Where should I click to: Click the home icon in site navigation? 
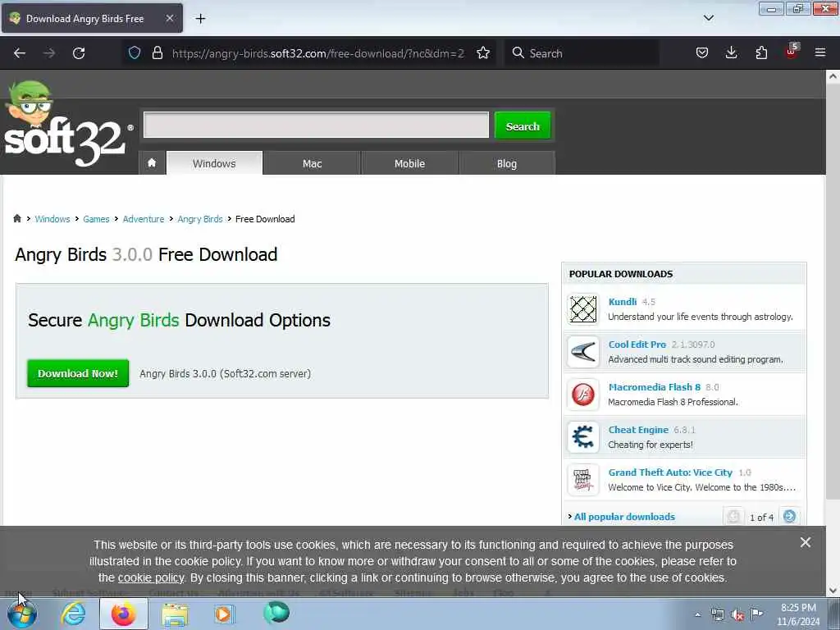click(x=152, y=163)
